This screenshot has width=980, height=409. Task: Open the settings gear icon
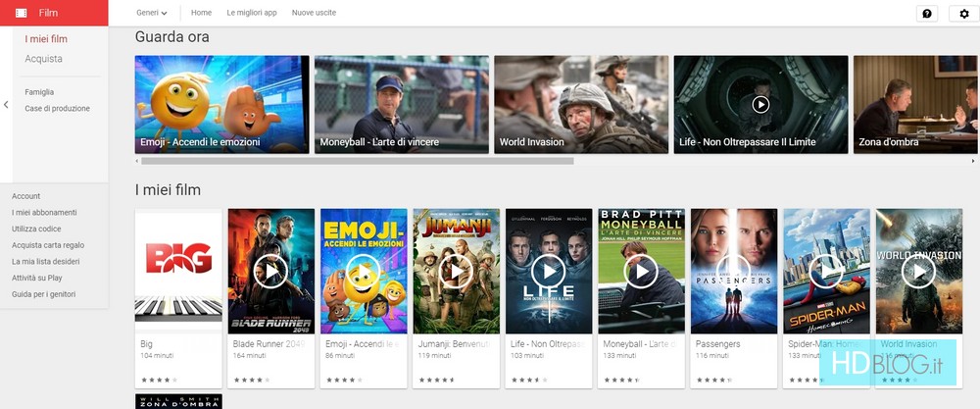point(964,14)
